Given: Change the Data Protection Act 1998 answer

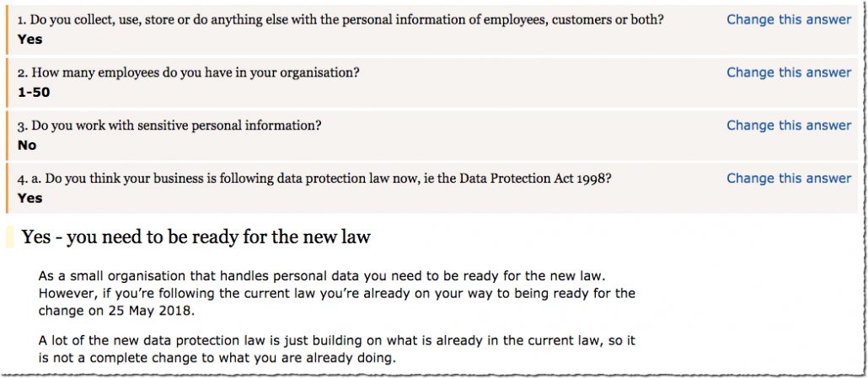Looking at the screenshot, I should coord(789,178).
